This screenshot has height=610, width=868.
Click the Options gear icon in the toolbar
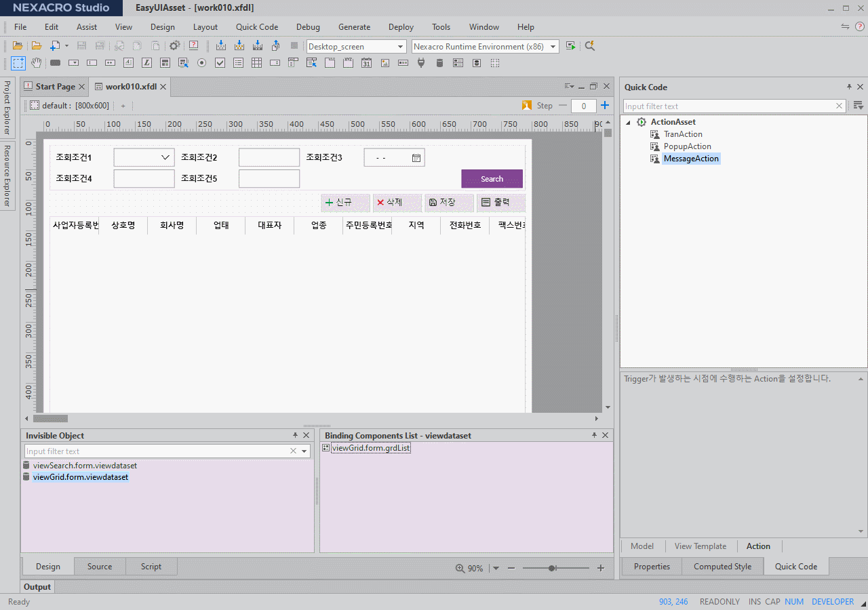(x=174, y=46)
